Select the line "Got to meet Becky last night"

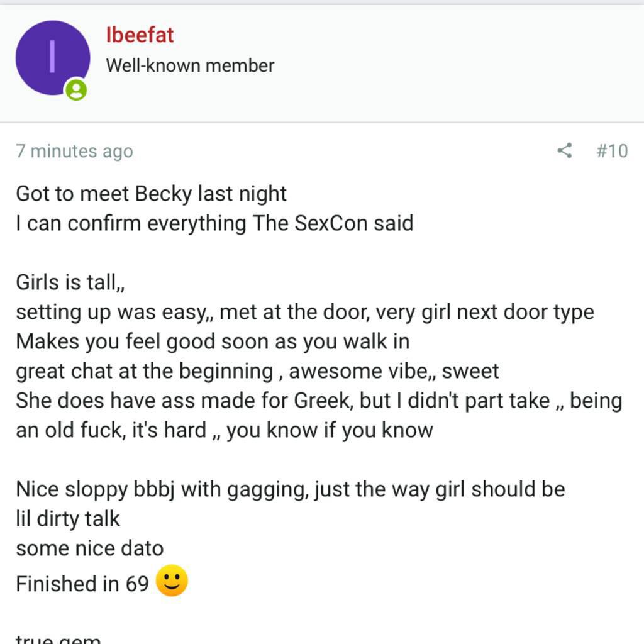click(x=151, y=194)
